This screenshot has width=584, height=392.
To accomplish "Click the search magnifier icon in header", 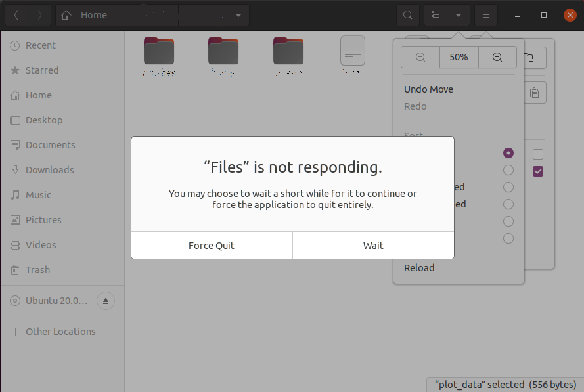I will point(408,15).
